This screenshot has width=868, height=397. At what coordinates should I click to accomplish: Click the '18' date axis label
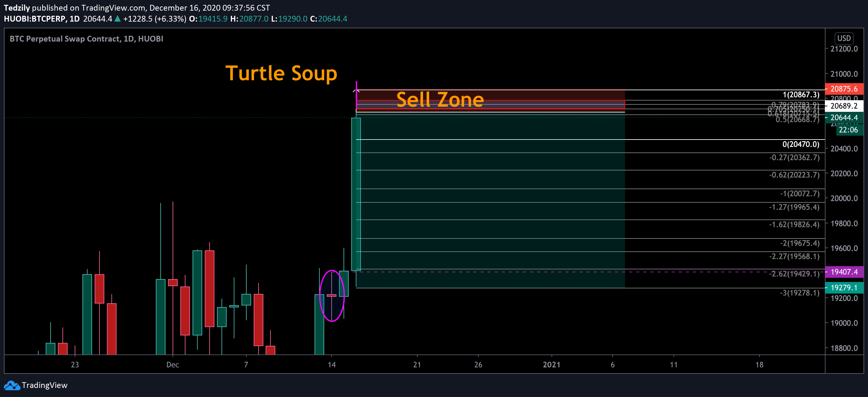759,365
